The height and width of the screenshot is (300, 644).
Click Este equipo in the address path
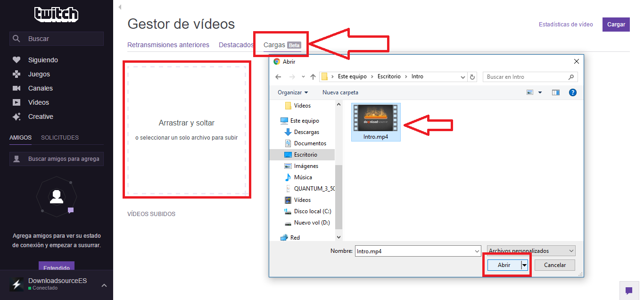coord(351,76)
